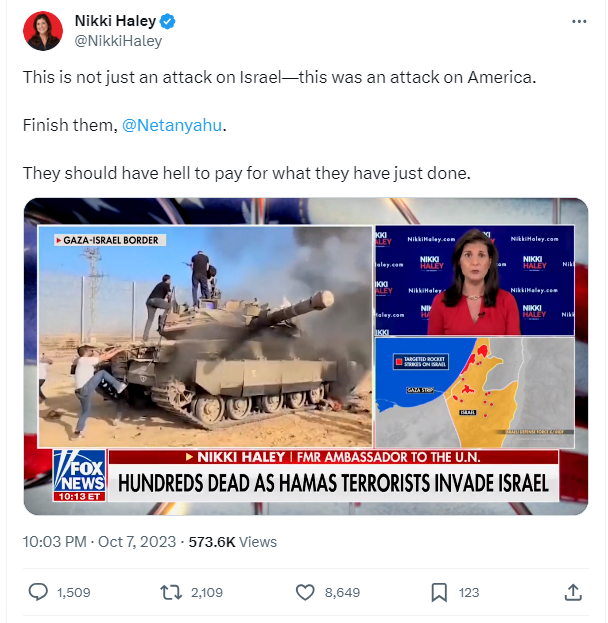Open Nikki Haley's profile picture avatar
This screenshot has width=608, height=623.
tap(43, 31)
